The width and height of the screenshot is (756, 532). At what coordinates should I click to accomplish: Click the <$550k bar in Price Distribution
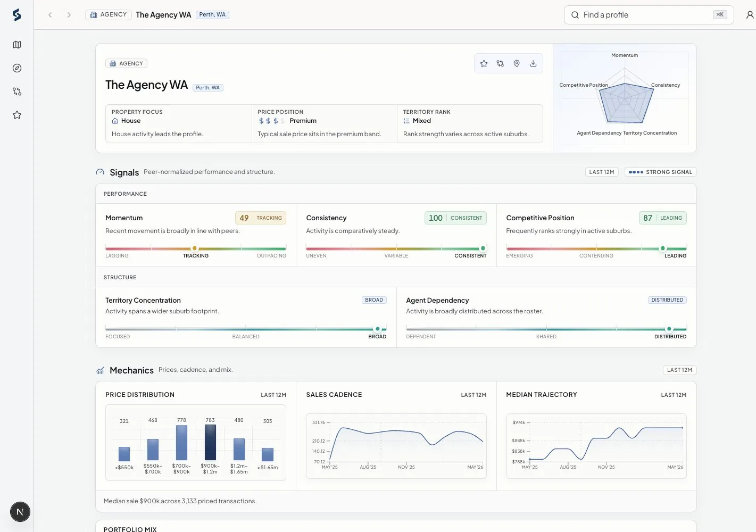point(124,454)
